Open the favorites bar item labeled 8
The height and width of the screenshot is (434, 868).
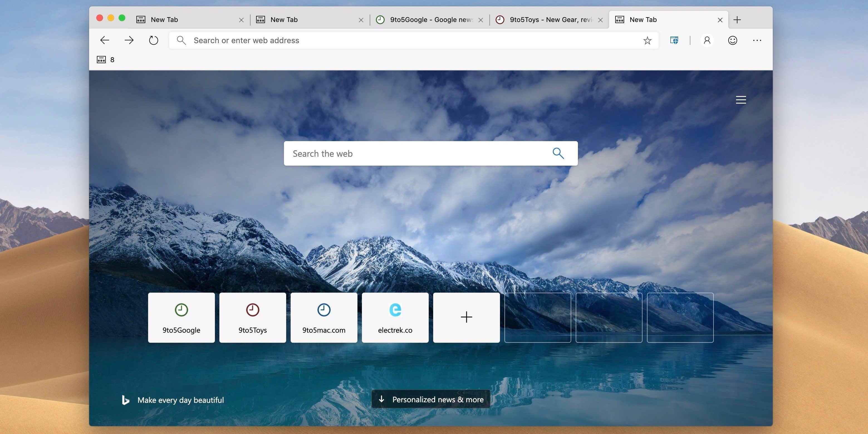pos(106,60)
